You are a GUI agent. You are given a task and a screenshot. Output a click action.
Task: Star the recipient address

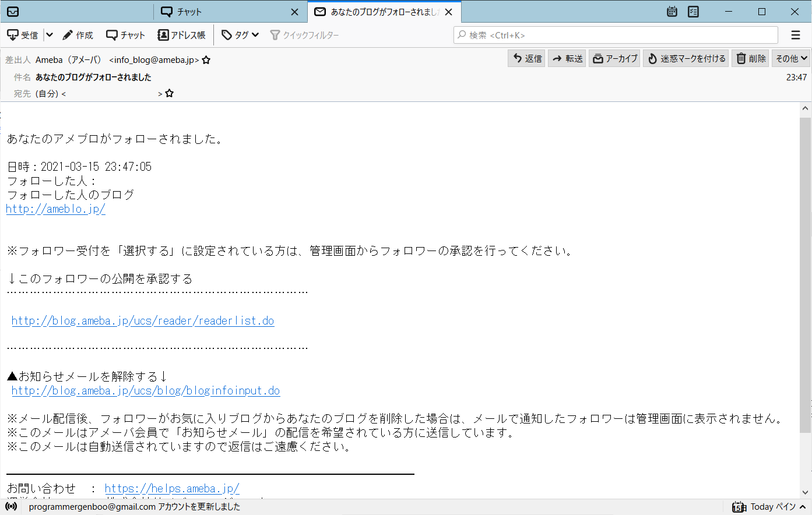tap(170, 93)
